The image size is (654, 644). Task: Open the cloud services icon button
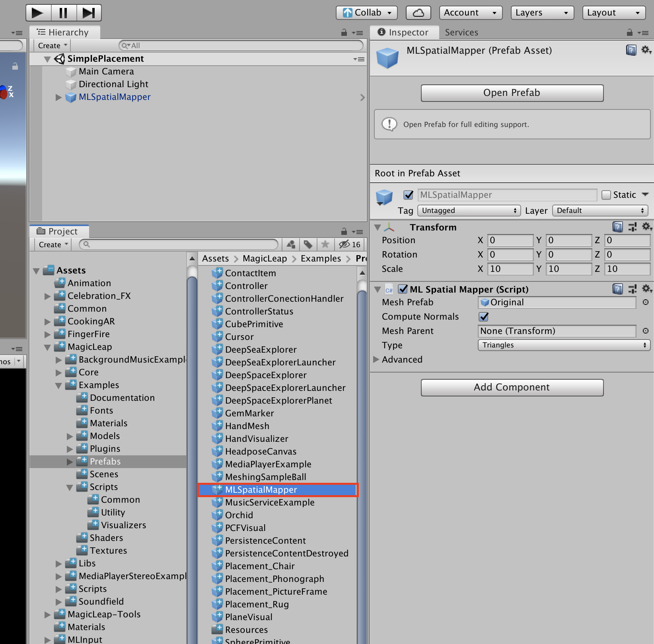[x=418, y=13]
